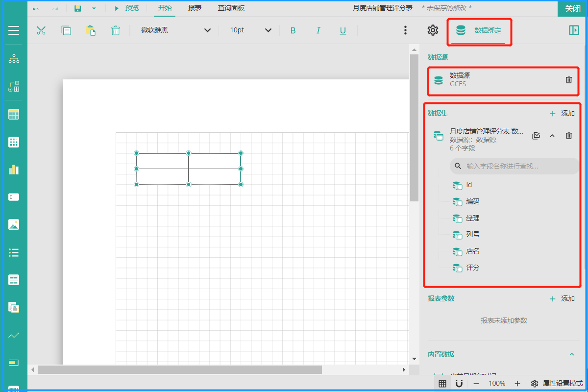Toggle italic text formatting
The height and width of the screenshot is (392, 588).
(318, 30)
